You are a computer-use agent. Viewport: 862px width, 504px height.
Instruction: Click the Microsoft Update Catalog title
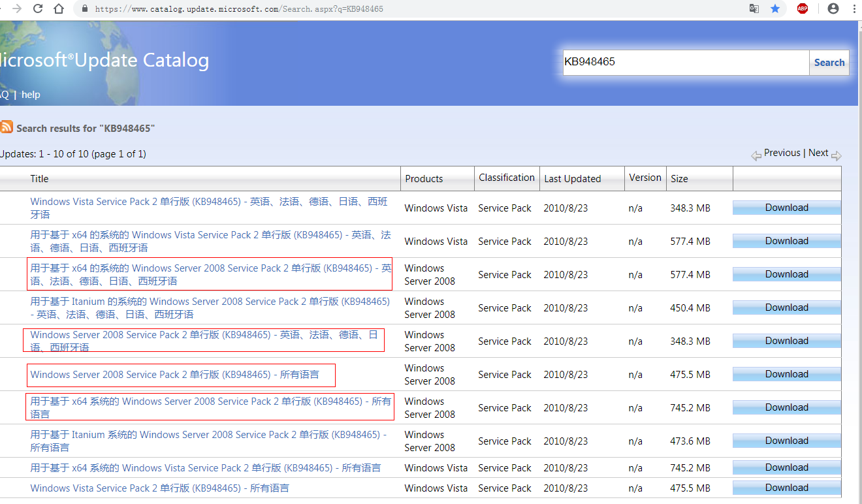click(104, 60)
